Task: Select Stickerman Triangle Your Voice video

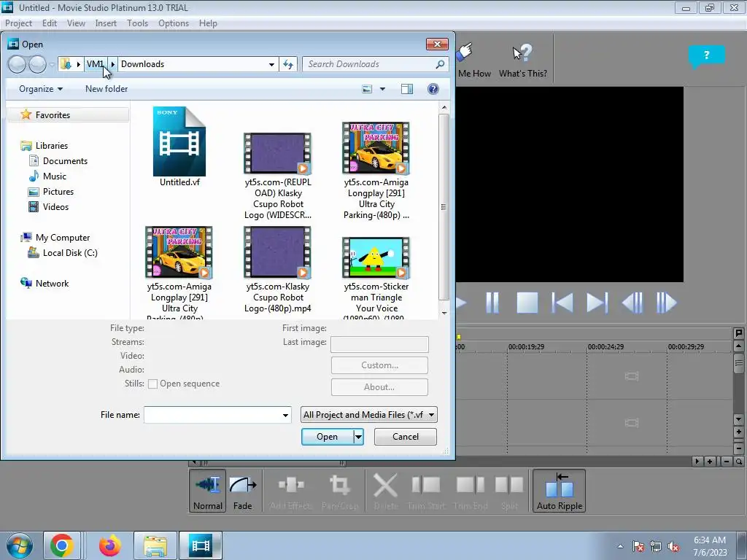Action: click(376, 278)
